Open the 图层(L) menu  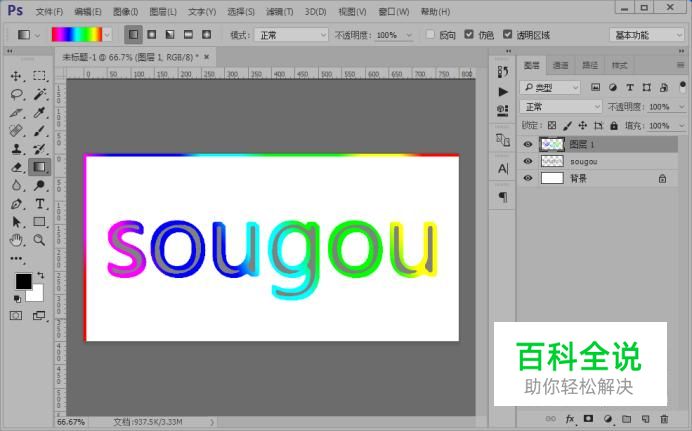[163, 12]
